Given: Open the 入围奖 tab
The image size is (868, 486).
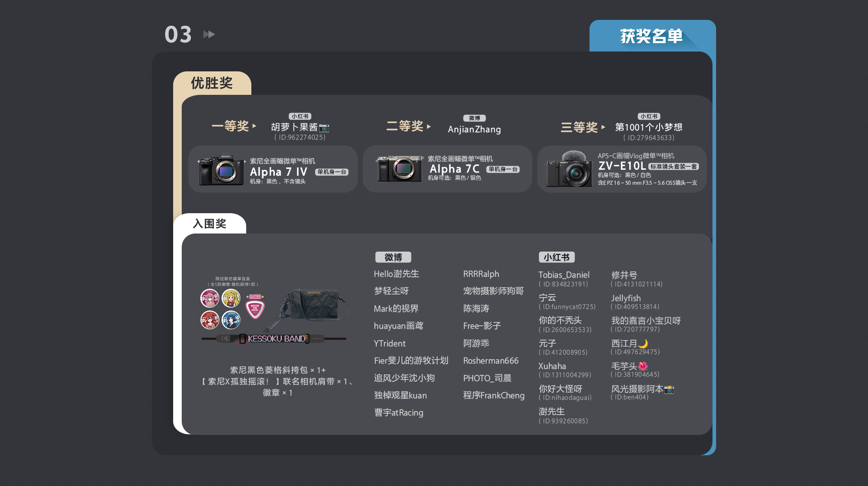Looking at the screenshot, I should pyautogui.click(x=209, y=224).
